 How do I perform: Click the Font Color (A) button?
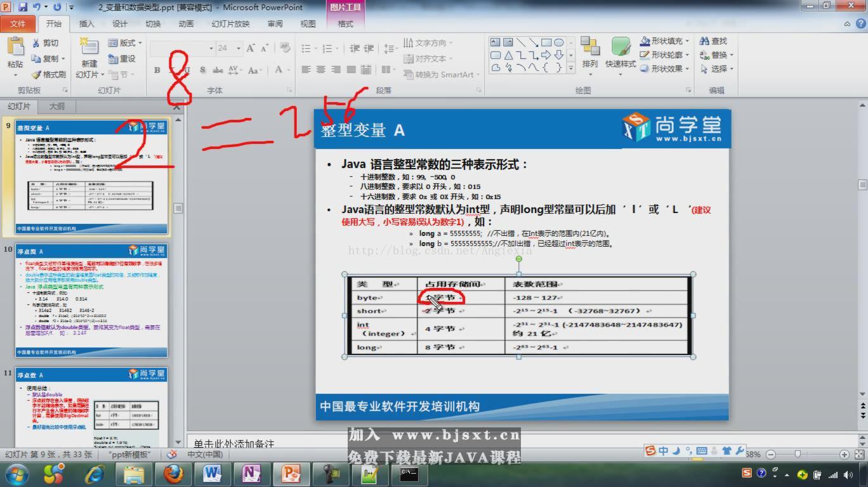click(x=279, y=70)
